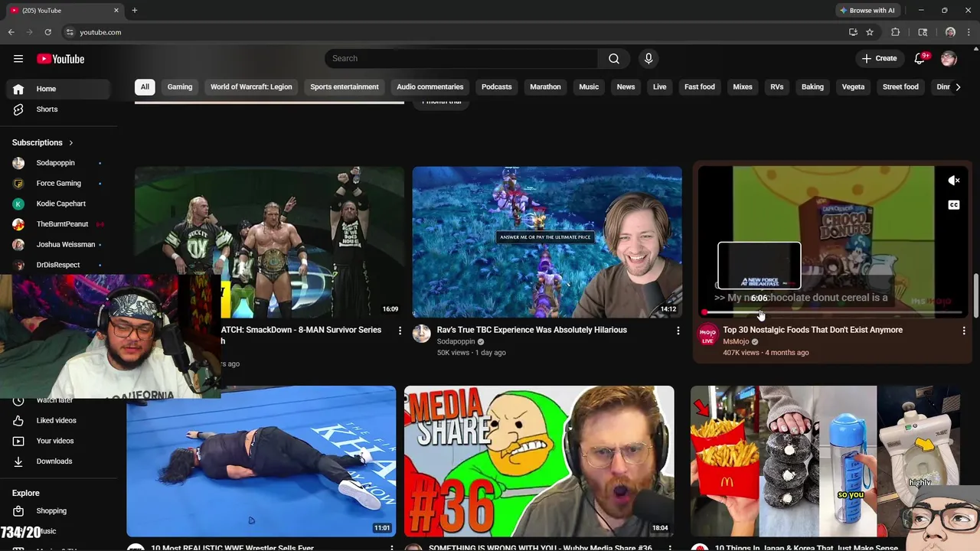Select the Mixes chip
The width and height of the screenshot is (980, 551).
click(743, 87)
